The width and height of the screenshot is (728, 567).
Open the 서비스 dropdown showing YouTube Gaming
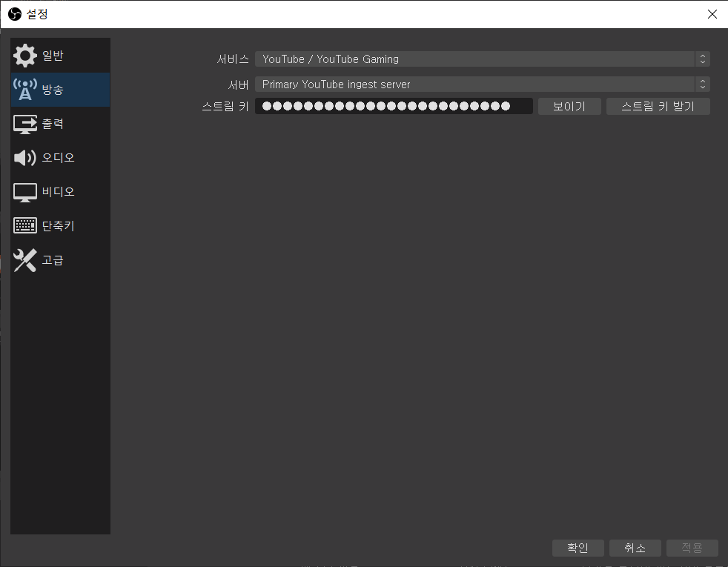pyautogui.click(x=474, y=59)
